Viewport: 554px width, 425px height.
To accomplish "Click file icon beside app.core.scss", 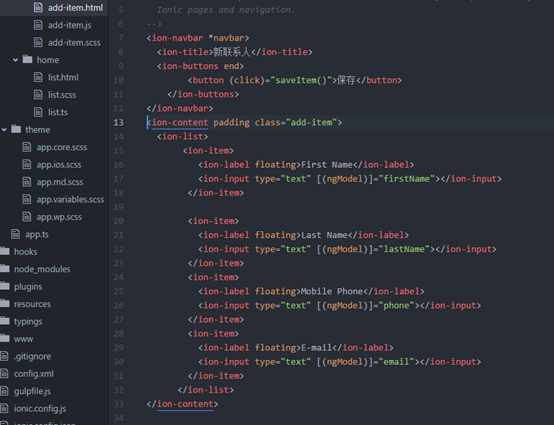I will [27, 147].
